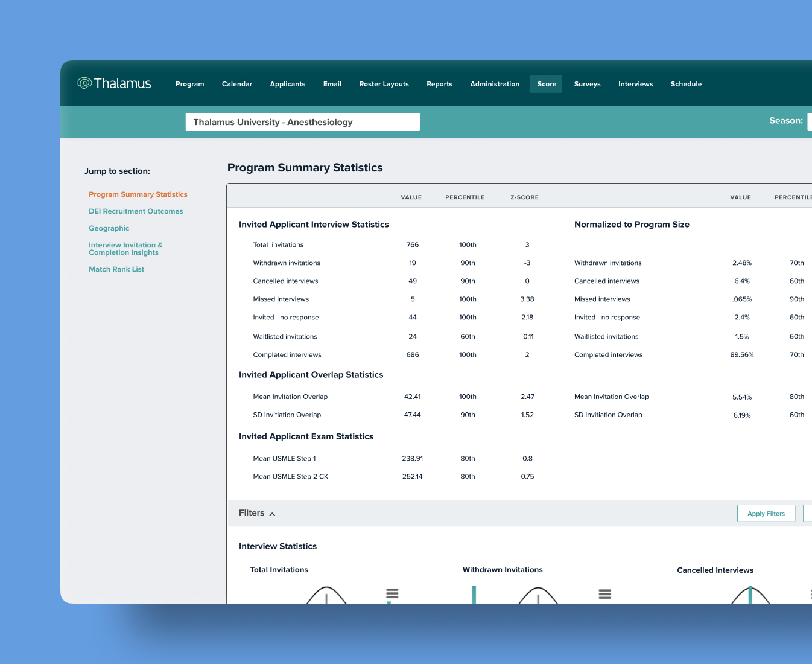812x664 pixels.
Task: Jump to the Geographic section
Action: [x=109, y=228]
